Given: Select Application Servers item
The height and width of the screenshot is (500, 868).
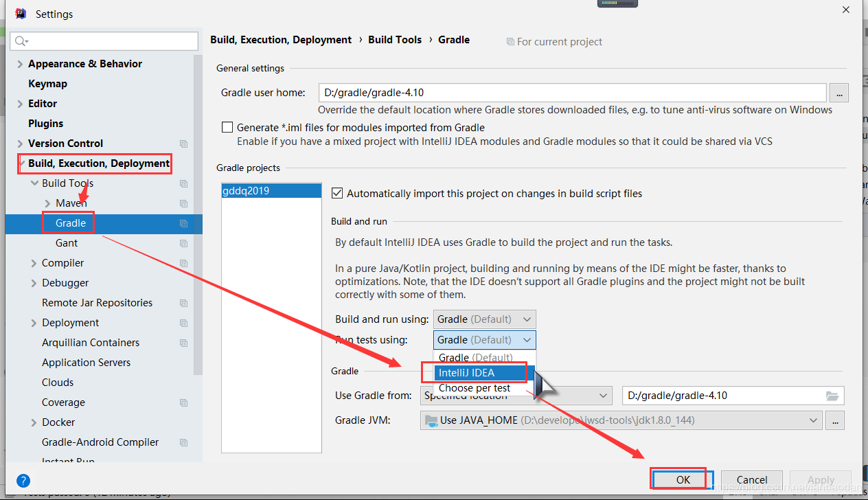Looking at the screenshot, I should [x=86, y=363].
